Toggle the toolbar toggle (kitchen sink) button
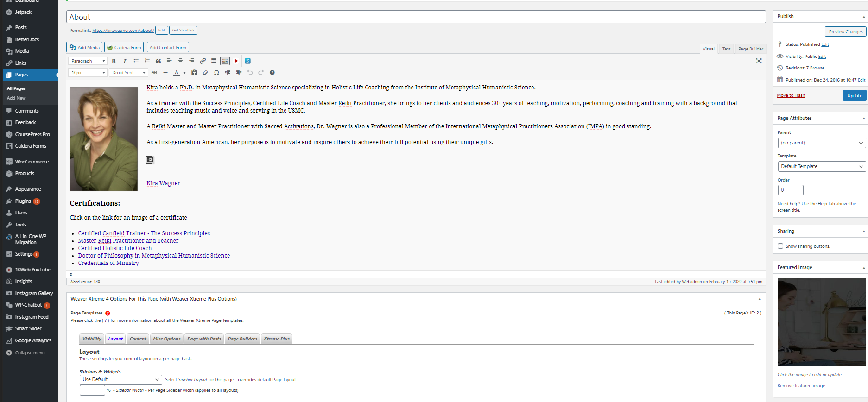 pos(225,61)
